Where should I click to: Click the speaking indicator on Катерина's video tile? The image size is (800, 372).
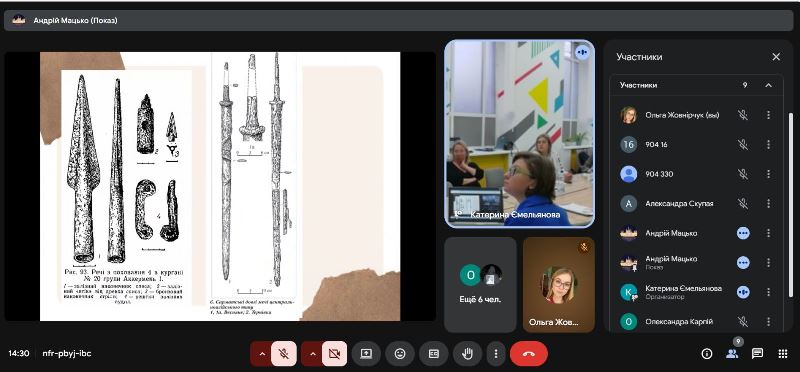[582, 52]
